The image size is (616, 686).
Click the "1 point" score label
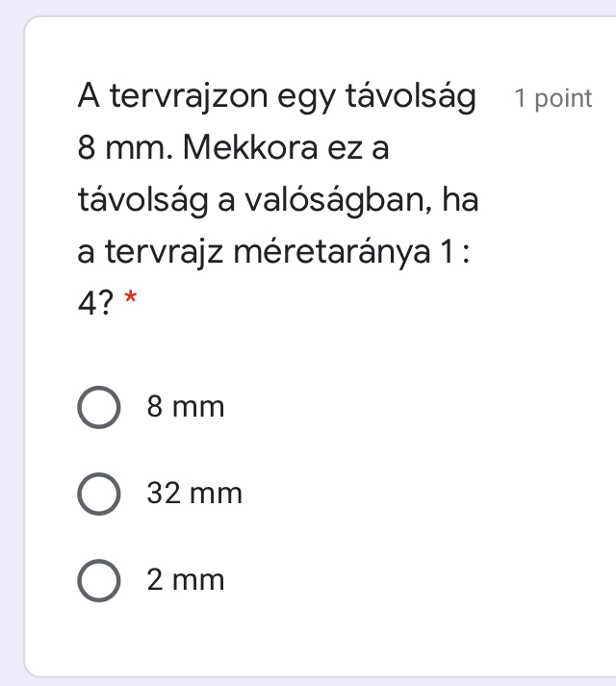[552, 98]
